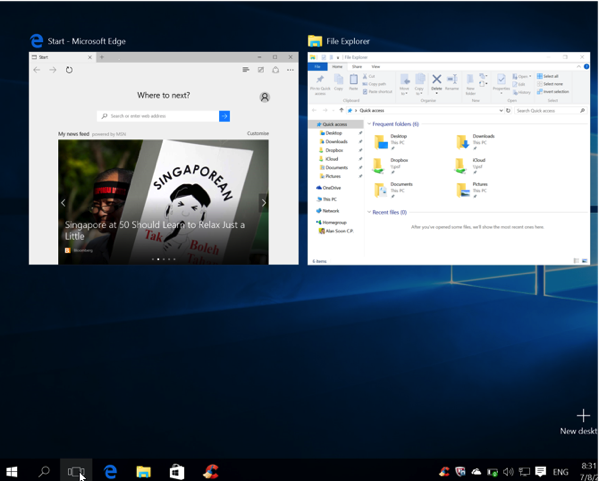Viewport: 599px width, 481px height.
Task: Click Pin to Quick access icon
Action: [320, 84]
